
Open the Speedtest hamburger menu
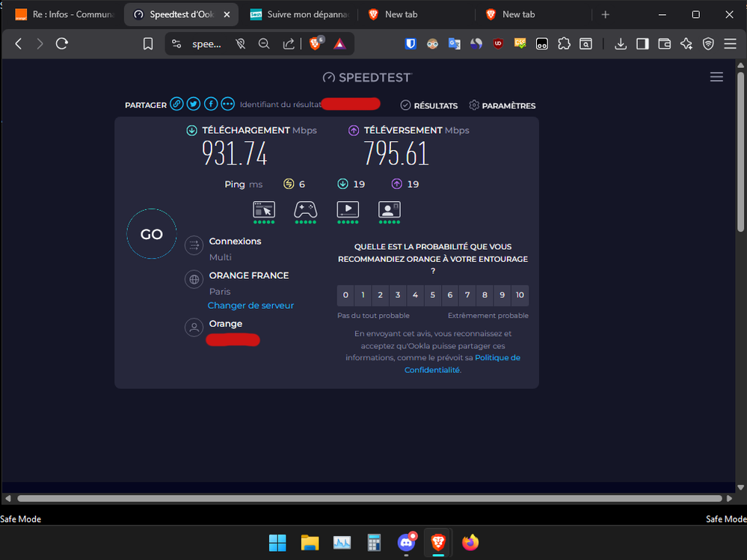pos(716,77)
